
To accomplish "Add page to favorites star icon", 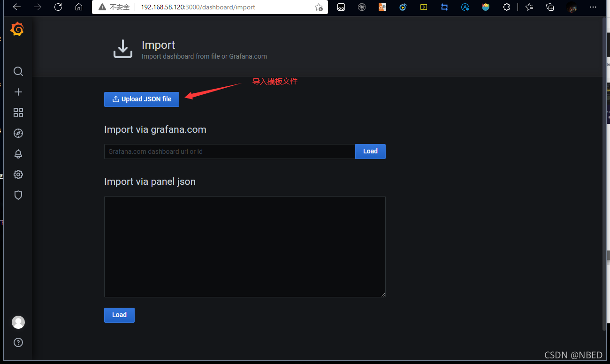I will pyautogui.click(x=319, y=7).
